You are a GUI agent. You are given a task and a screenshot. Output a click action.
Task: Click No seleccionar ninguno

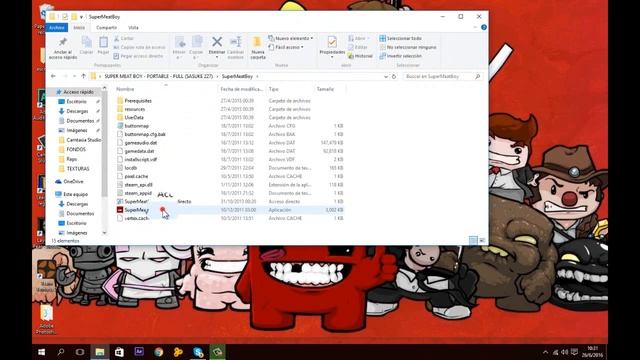[408, 47]
